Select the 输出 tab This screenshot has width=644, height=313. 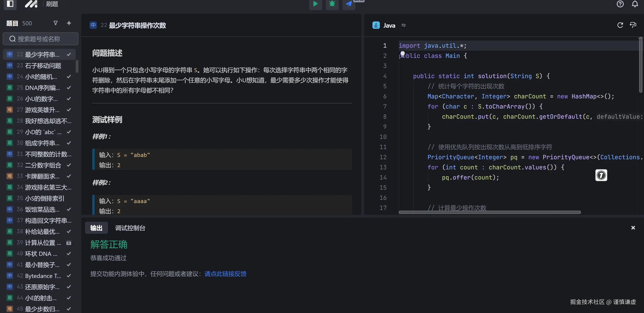[x=96, y=228]
